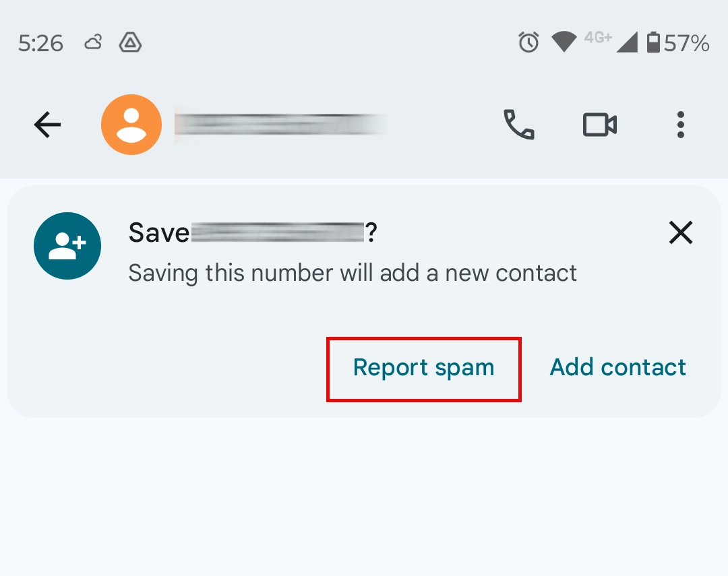This screenshot has height=576, width=728.
Task: Tap the blurred number in the save prompt
Action: coord(280,232)
